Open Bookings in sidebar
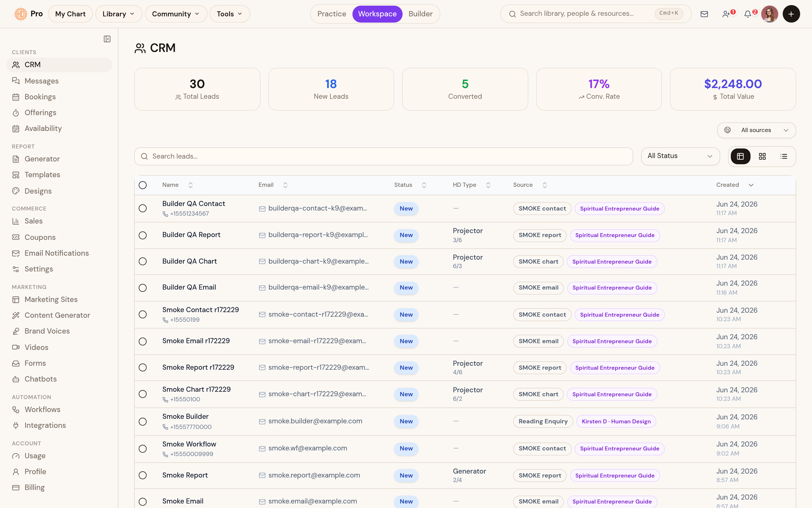Viewport: 812px width, 508px height. click(59, 97)
